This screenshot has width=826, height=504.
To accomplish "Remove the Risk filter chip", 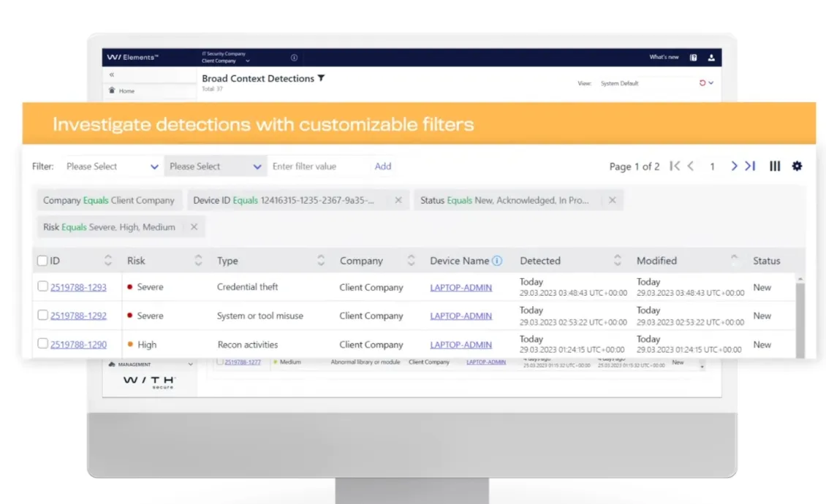I will 194,227.
